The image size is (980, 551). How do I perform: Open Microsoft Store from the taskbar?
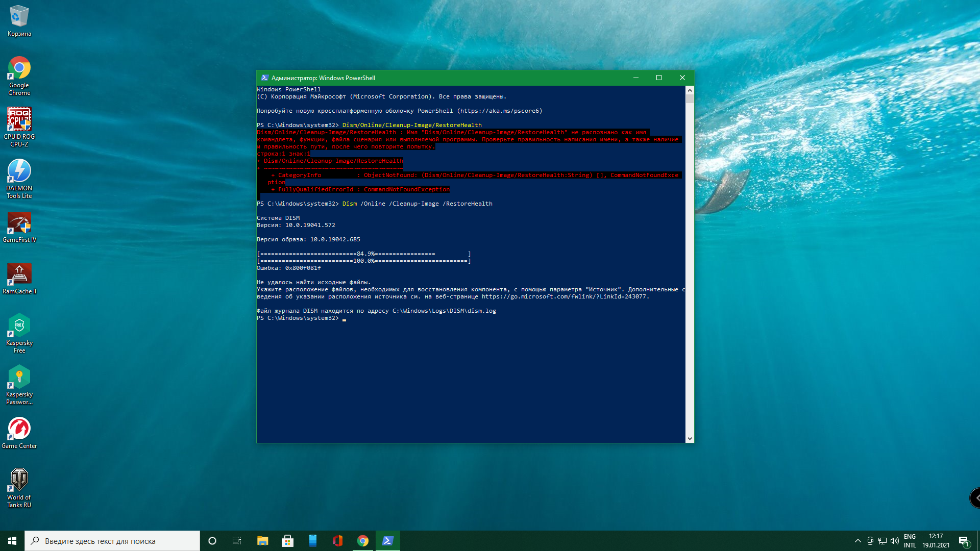pyautogui.click(x=288, y=541)
